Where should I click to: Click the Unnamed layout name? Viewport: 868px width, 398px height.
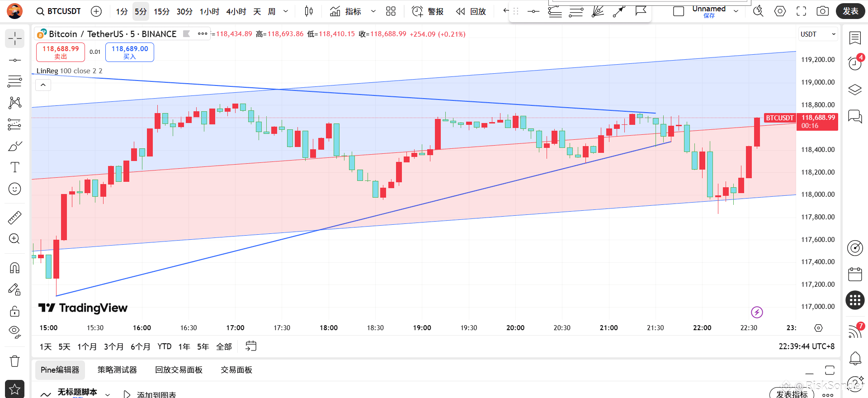pyautogui.click(x=709, y=9)
